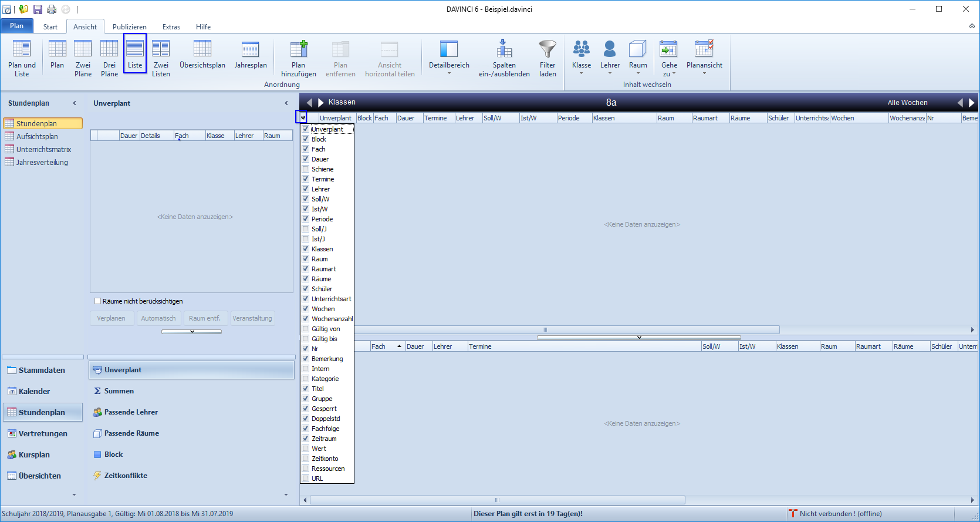Open the Start ribbon tab
This screenshot has height=522, width=980.
point(50,27)
